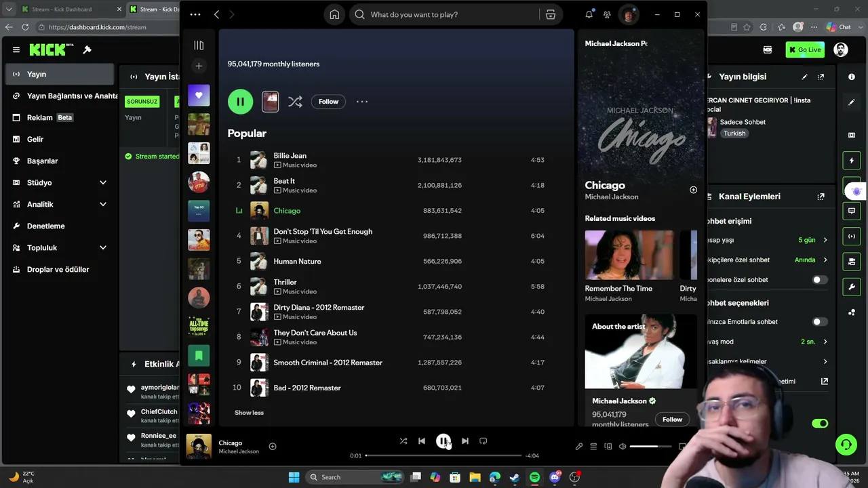Pause the song in player bar
The height and width of the screenshot is (488, 868).
(x=443, y=441)
